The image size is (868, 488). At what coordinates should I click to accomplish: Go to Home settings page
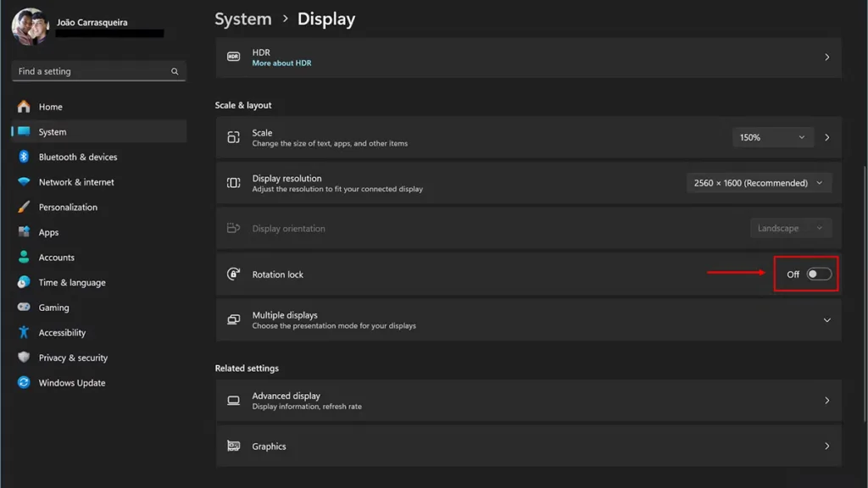coord(99,106)
